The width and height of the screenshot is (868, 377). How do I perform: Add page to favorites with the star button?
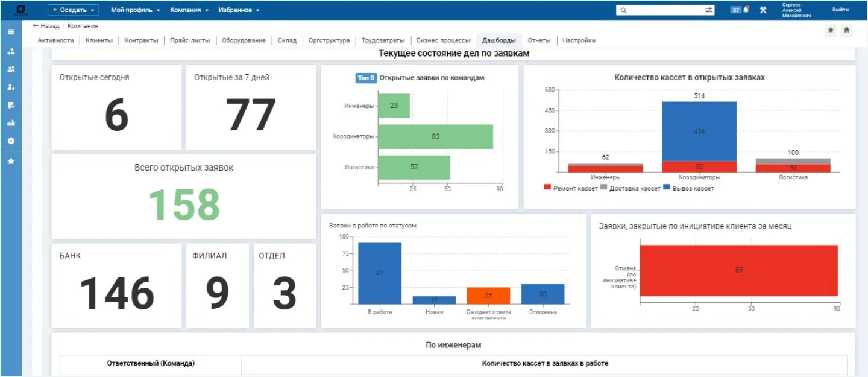click(x=831, y=30)
